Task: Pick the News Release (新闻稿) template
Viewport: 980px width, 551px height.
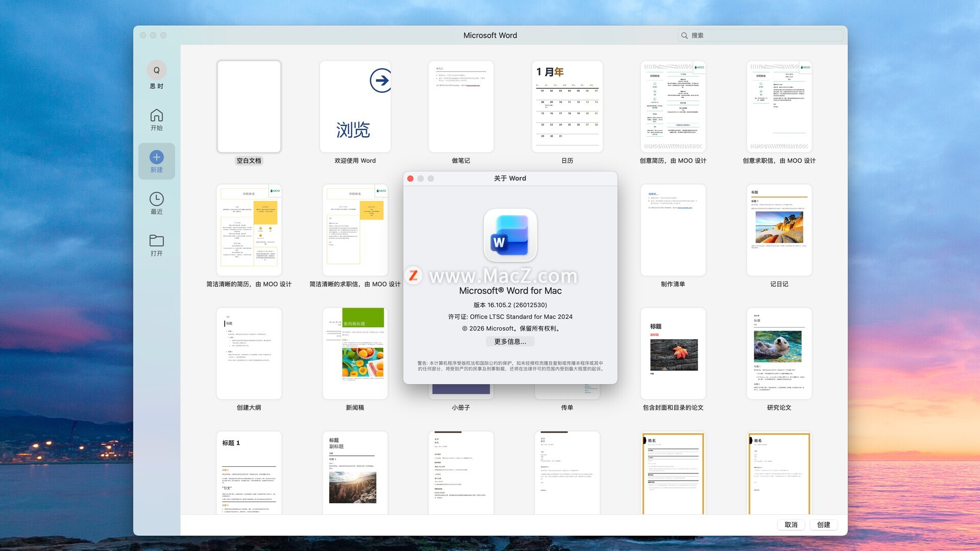Action: [x=355, y=353]
